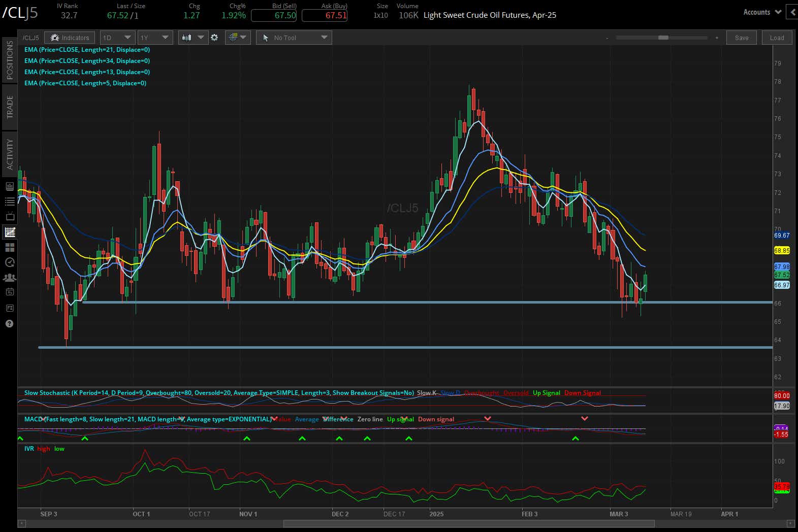798x532 pixels.
Task: Switch to the Positions tab
Action: (x=10, y=59)
